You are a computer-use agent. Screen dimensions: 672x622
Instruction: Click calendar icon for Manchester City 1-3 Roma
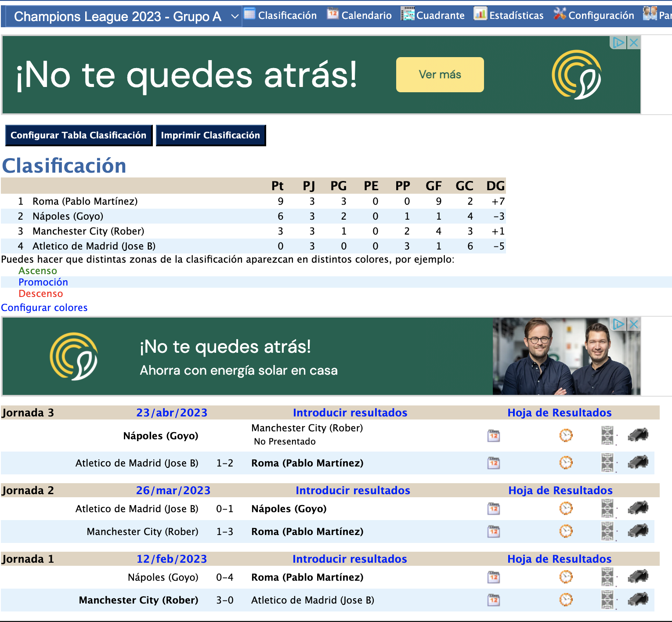click(494, 532)
